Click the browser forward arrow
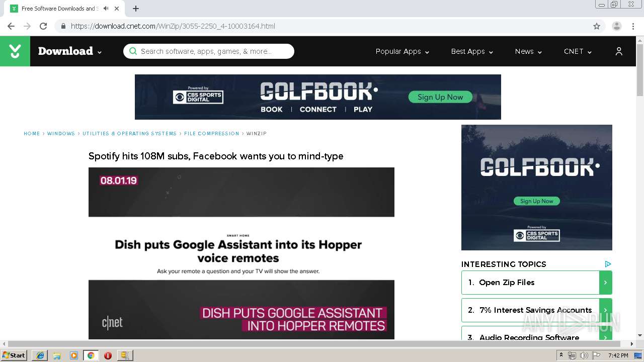 click(27, 26)
